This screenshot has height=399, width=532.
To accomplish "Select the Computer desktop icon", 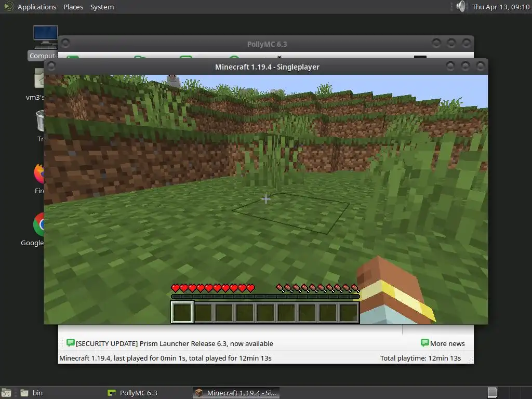I will (46, 43).
